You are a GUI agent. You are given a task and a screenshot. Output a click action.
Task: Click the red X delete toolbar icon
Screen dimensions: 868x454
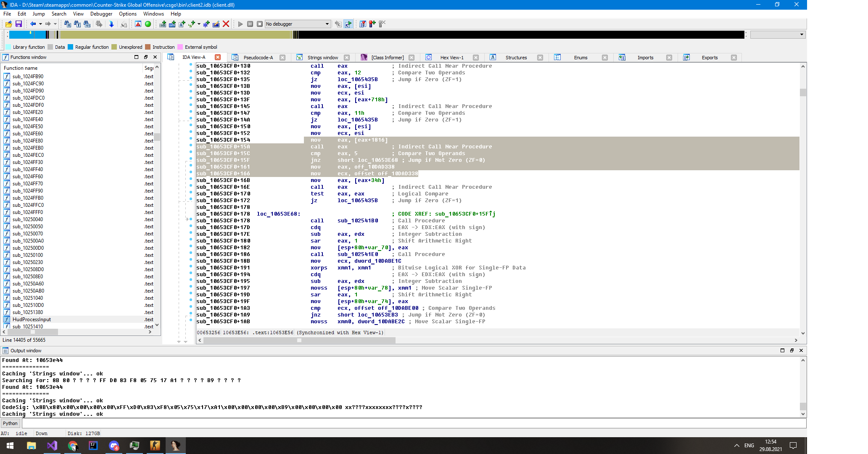click(x=226, y=24)
